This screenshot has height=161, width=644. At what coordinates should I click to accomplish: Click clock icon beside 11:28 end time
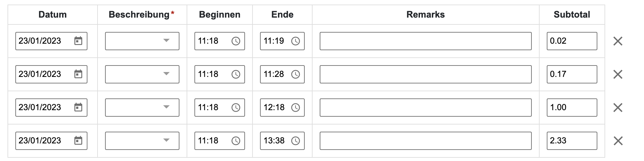pyautogui.click(x=296, y=74)
